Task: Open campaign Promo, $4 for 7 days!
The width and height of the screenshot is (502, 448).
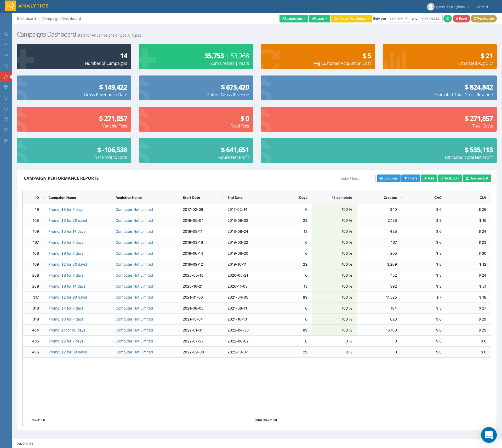Action: [66, 308]
